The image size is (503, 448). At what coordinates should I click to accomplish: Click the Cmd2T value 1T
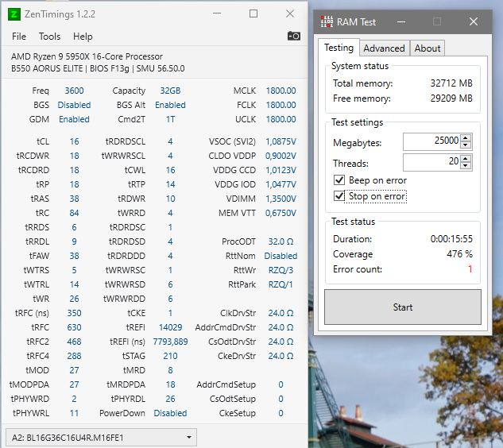(170, 119)
